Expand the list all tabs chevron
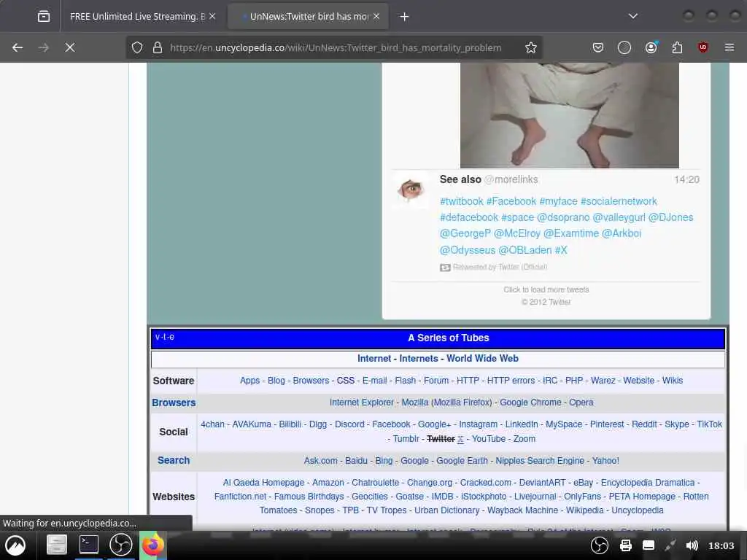The width and height of the screenshot is (747, 560). click(633, 16)
